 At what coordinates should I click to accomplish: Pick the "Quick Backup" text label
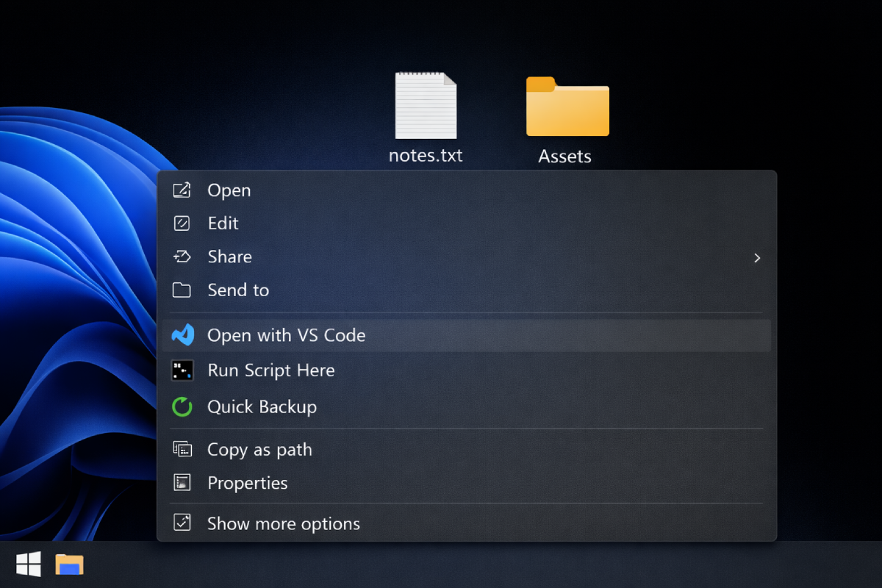click(x=262, y=406)
